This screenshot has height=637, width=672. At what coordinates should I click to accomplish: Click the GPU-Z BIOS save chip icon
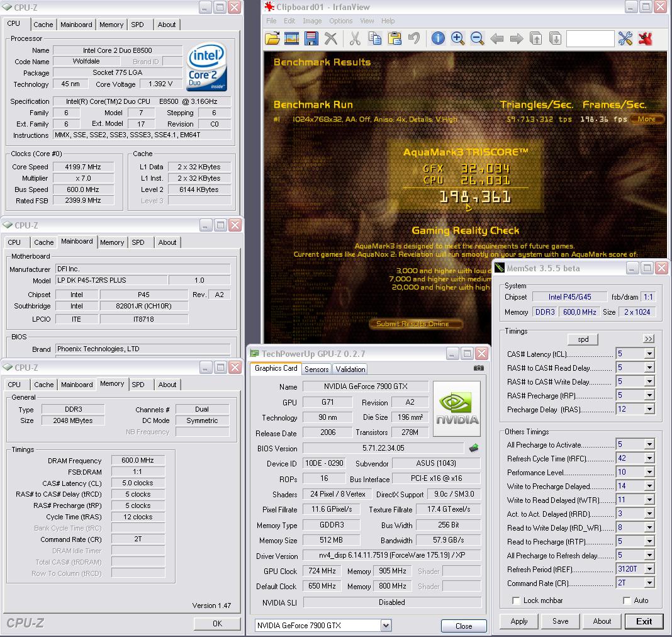(474, 448)
